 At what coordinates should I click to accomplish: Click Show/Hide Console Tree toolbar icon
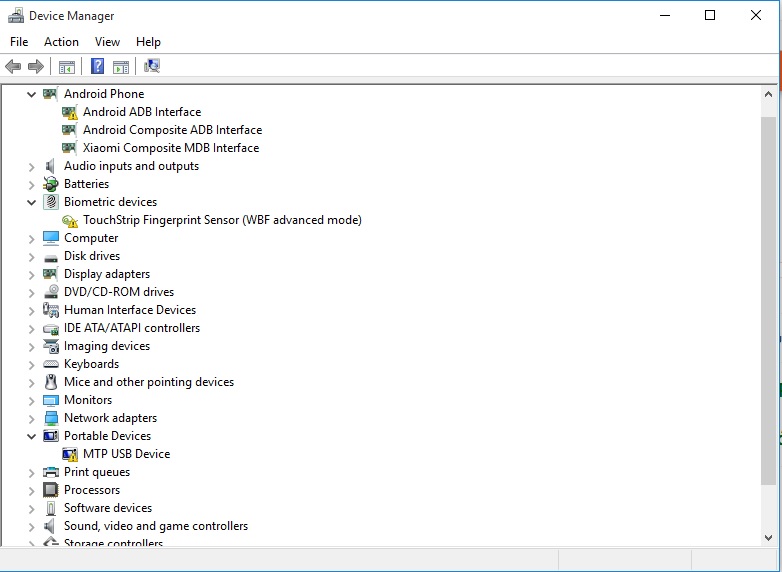[x=67, y=67]
